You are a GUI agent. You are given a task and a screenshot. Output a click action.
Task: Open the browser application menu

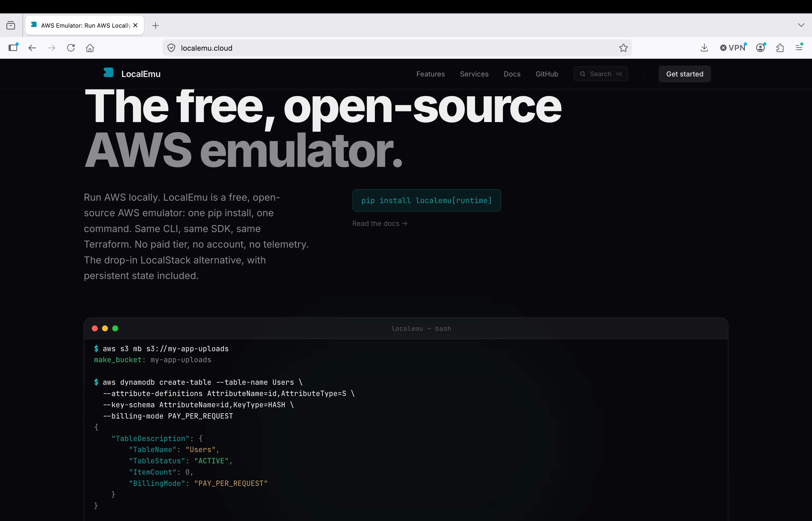[799, 48]
